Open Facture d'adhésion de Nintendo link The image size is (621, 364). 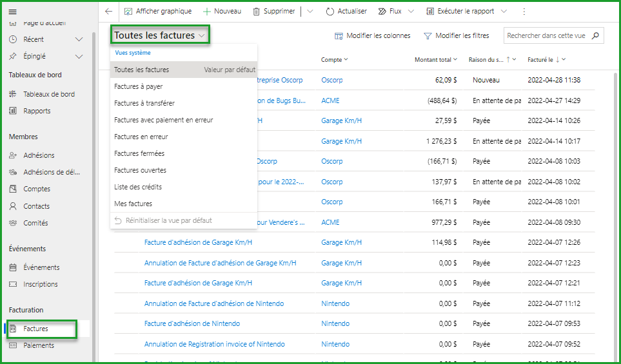tap(192, 323)
